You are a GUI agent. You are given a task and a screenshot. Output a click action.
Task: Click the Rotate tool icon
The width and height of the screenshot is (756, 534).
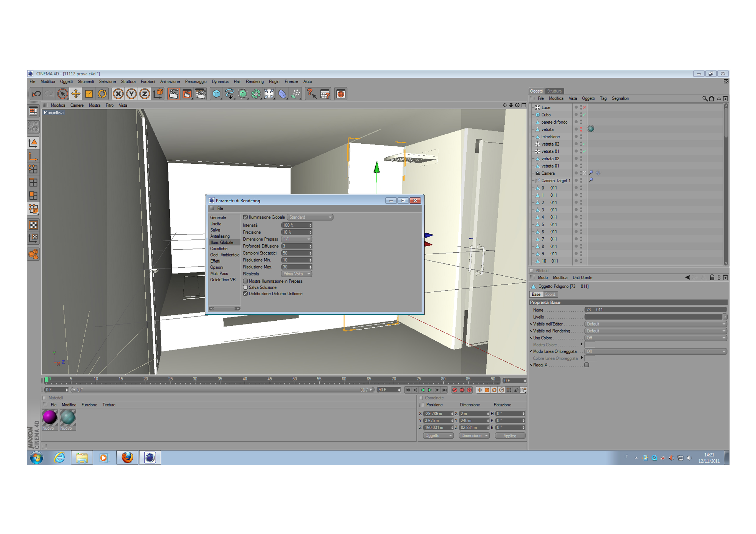coord(102,94)
